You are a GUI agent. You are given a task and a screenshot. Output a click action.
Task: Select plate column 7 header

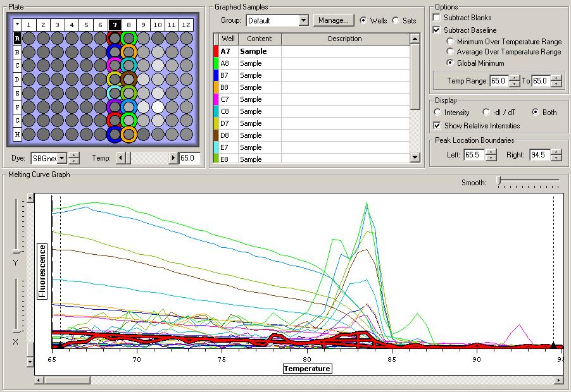click(115, 25)
